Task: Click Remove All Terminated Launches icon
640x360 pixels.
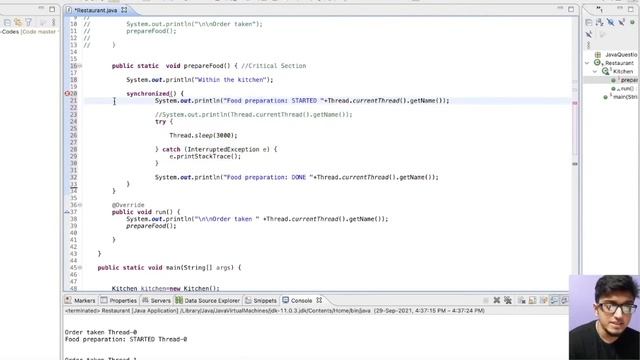Action: 508,300
